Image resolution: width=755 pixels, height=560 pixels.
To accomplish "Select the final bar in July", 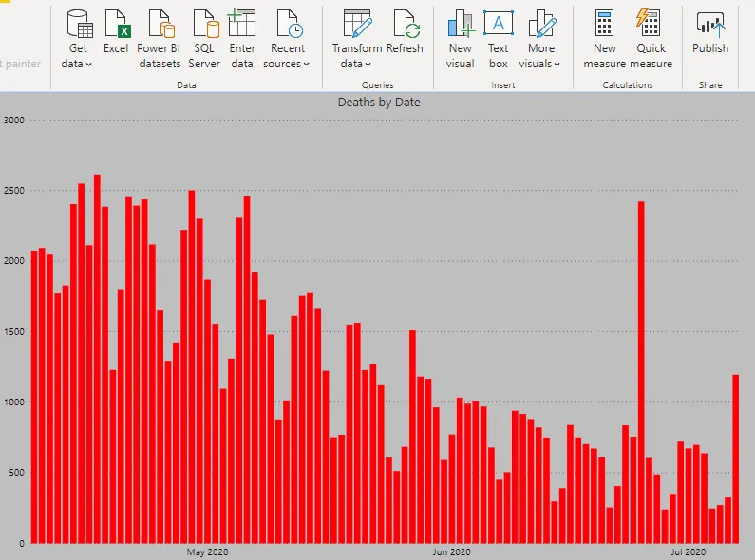I will 736,459.
